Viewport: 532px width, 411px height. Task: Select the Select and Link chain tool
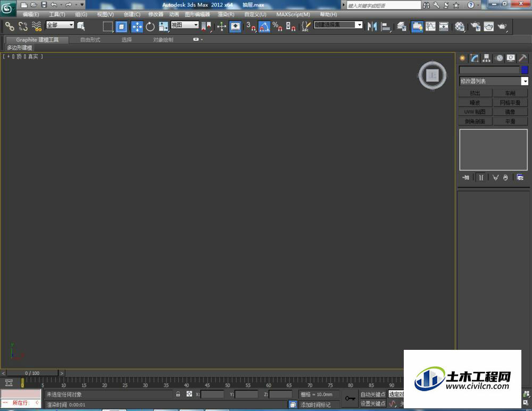pos(10,26)
